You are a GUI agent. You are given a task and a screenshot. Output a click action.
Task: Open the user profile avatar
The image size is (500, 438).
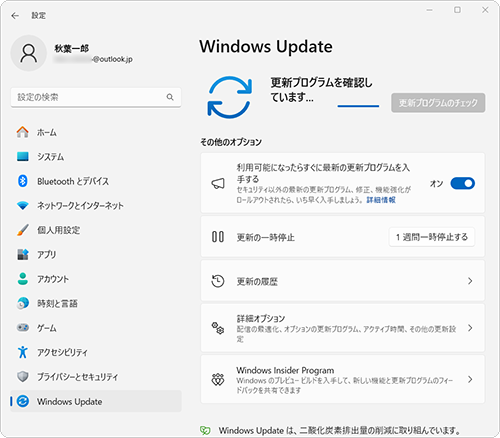coord(29,53)
